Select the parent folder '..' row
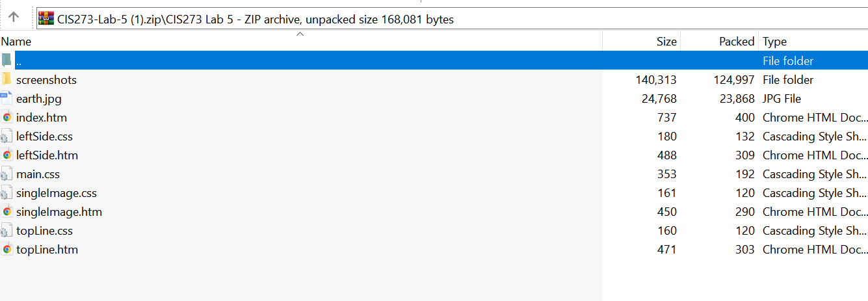Viewport: 868px width, 301px height. pos(325,61)
